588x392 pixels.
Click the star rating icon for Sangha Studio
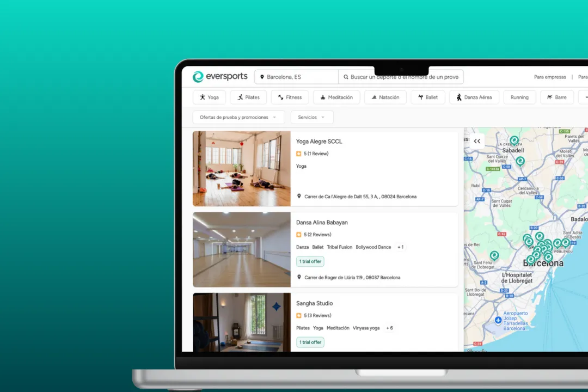point(299,316)
